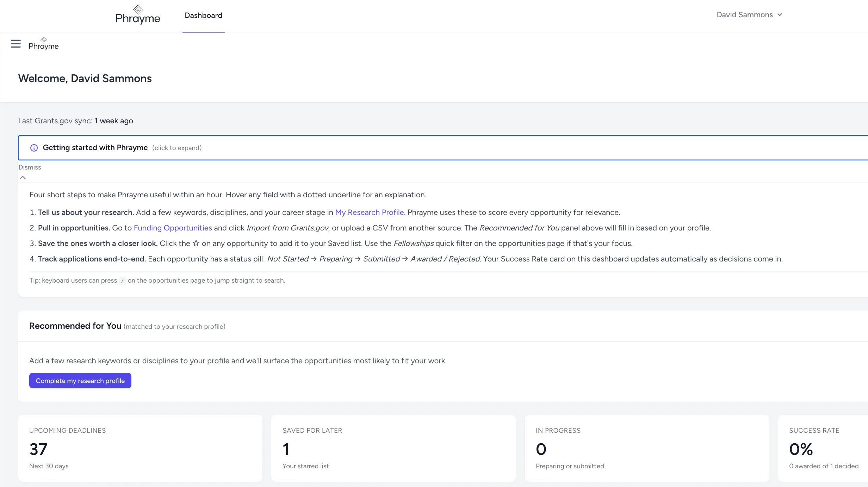Click the Phrayme logo in top navigation
This screenshot has height=487, width=868.
pyautogui.click(x=138, y=15)
